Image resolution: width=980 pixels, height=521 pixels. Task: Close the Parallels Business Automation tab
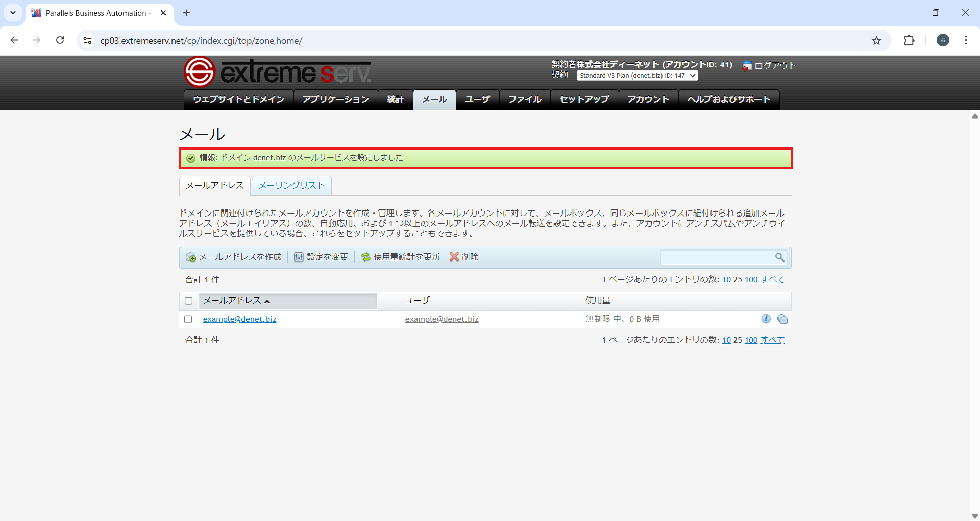(163, 13)
